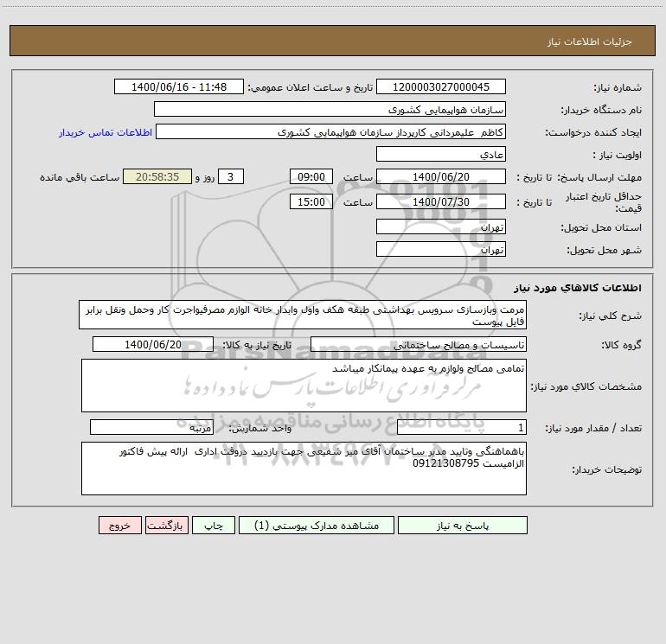This screenshot has height=644, width=666.
Task: Click the 'توضیحات خریدار:' label
Action: 606,469
